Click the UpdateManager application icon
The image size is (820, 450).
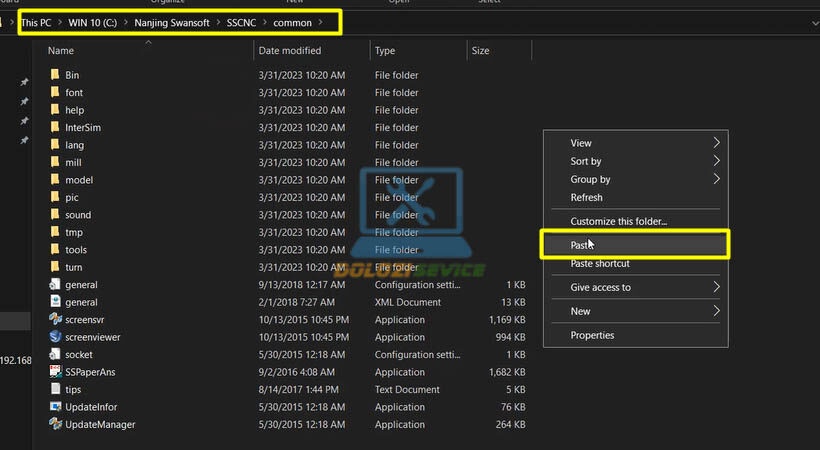(x=56, y=424)
